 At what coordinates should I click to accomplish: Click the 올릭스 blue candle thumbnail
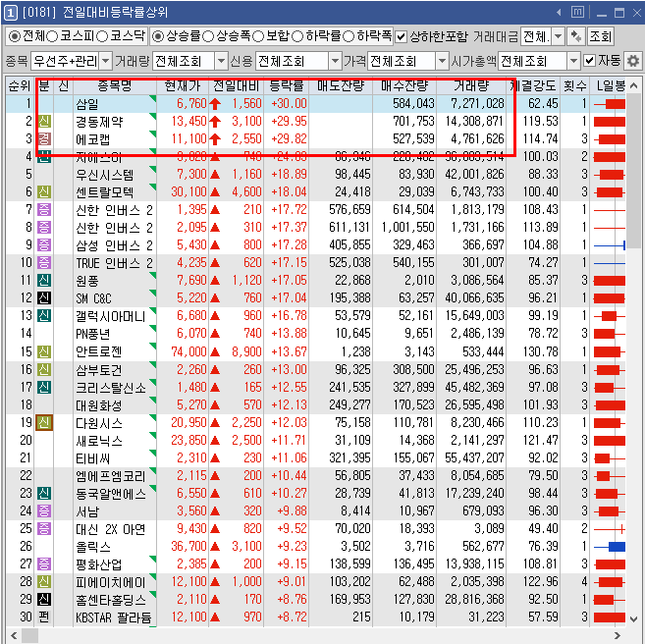[610, 546]
